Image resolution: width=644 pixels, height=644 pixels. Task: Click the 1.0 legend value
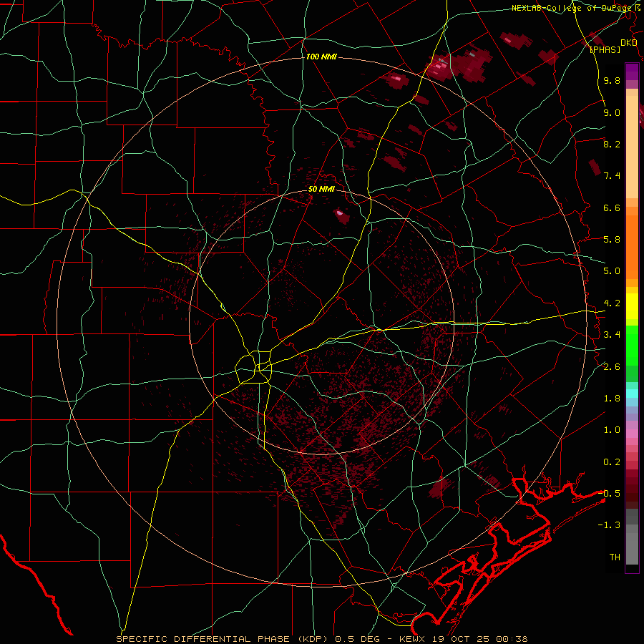(612, 430)
